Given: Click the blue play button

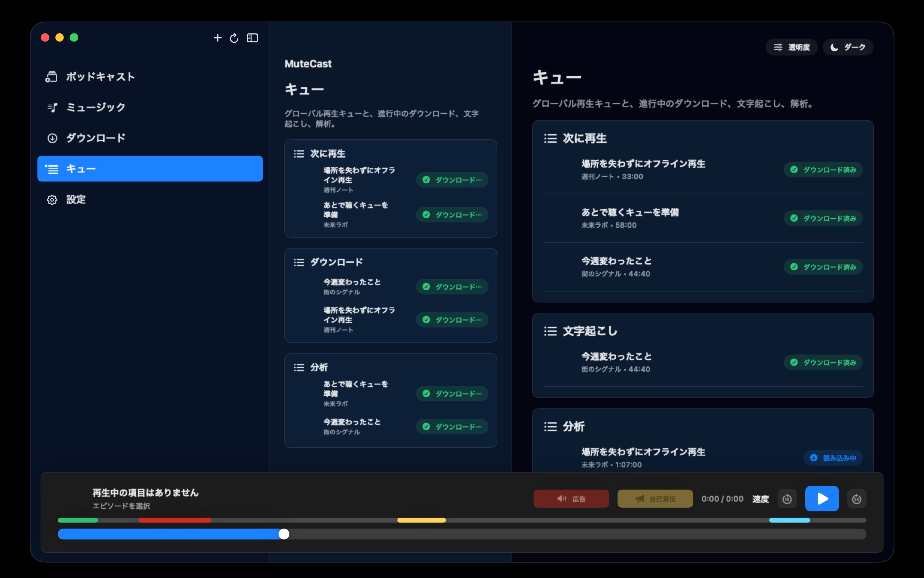Looking at the screenshot, I should coord(822,498).
